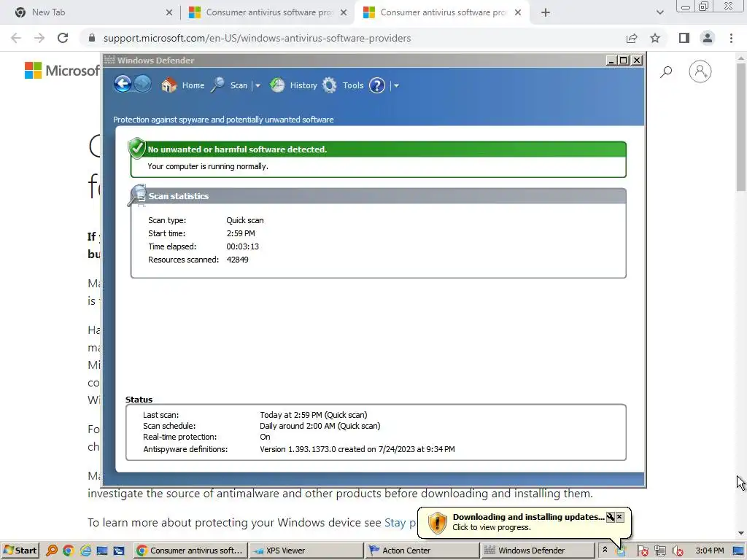Viewport: 747px width, 560px height.
Task: Bookmark this page with star icon
Action: pos(655,38)
